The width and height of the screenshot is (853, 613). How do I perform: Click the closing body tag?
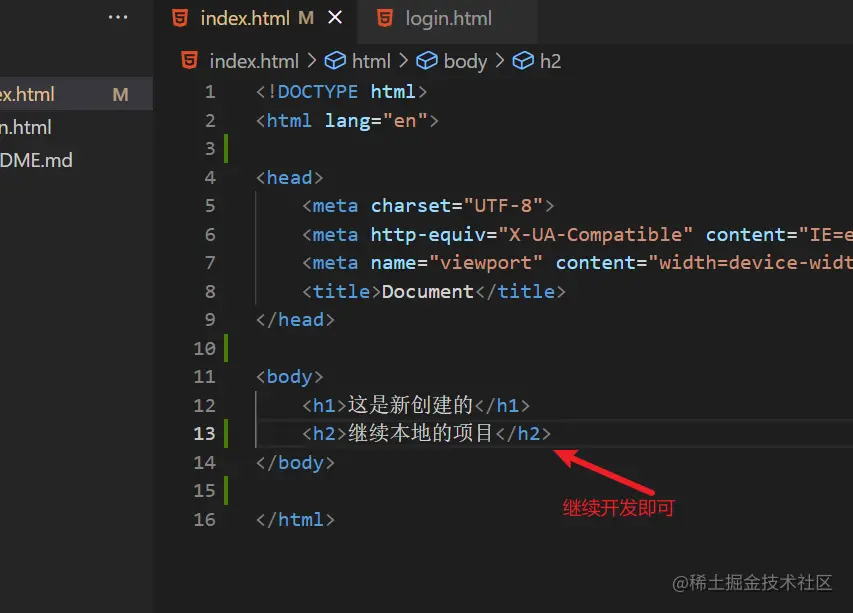click(x=295, y=462)
